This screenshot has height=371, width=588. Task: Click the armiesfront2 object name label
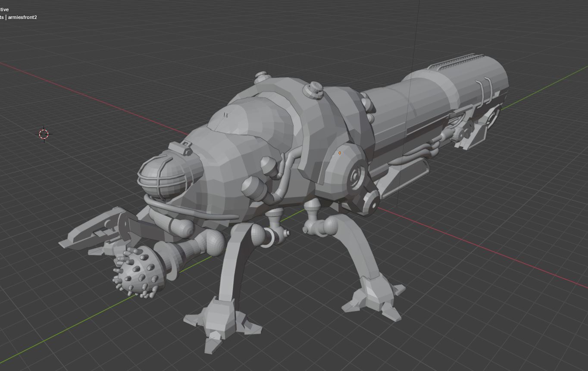coord(22,17)
